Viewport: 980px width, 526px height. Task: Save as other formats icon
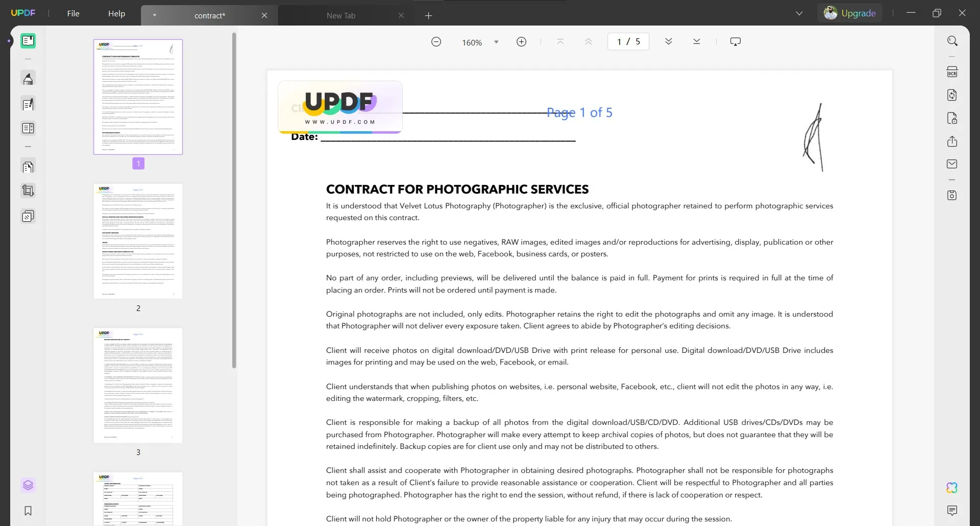952,195
